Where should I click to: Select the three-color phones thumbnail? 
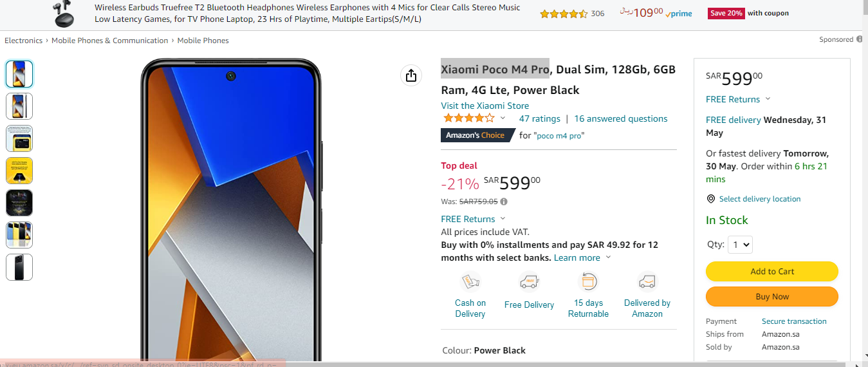(x=19, y=235)
